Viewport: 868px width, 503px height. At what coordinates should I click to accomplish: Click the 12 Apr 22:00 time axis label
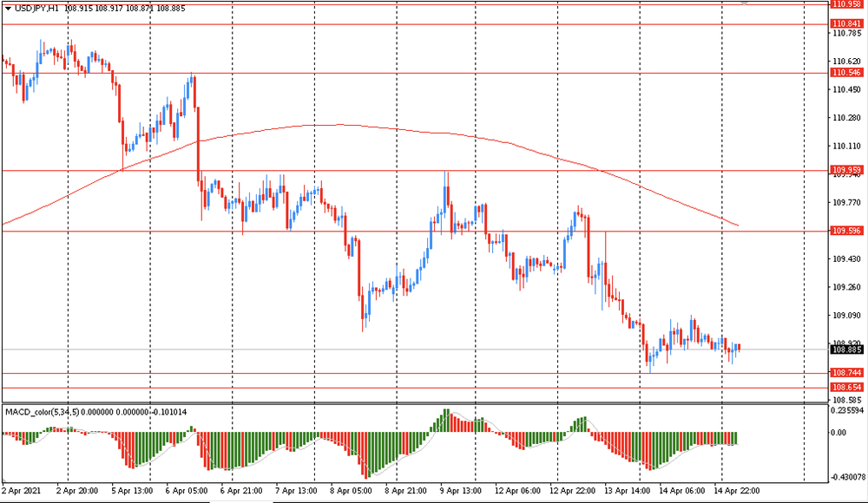coord(572,491)
